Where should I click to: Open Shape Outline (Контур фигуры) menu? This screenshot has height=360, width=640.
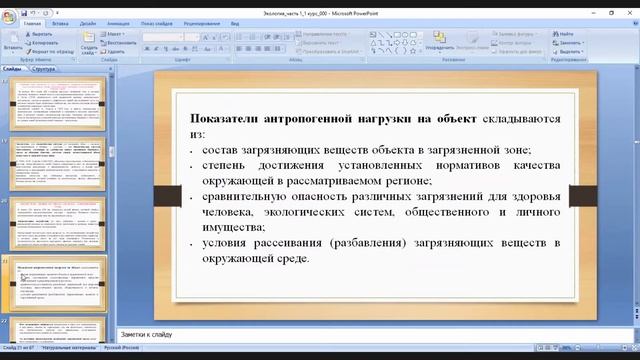(x=512, y=43)
